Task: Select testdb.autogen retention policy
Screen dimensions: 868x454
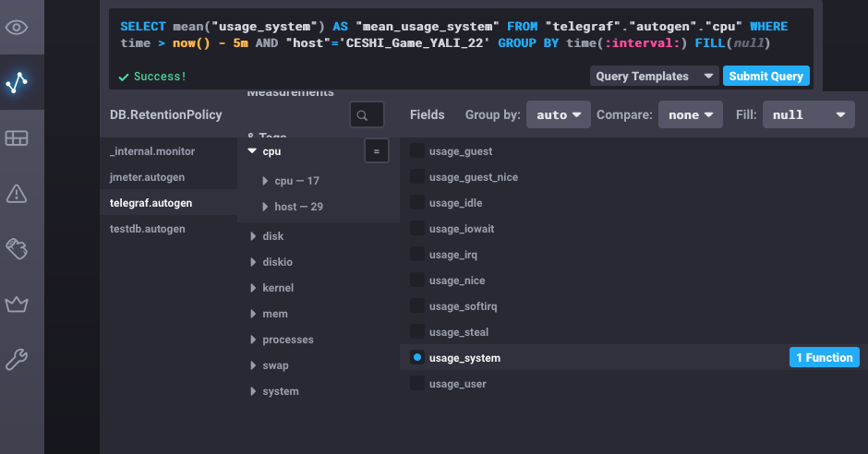Action: pyautogui.click(x=168, y=229)
